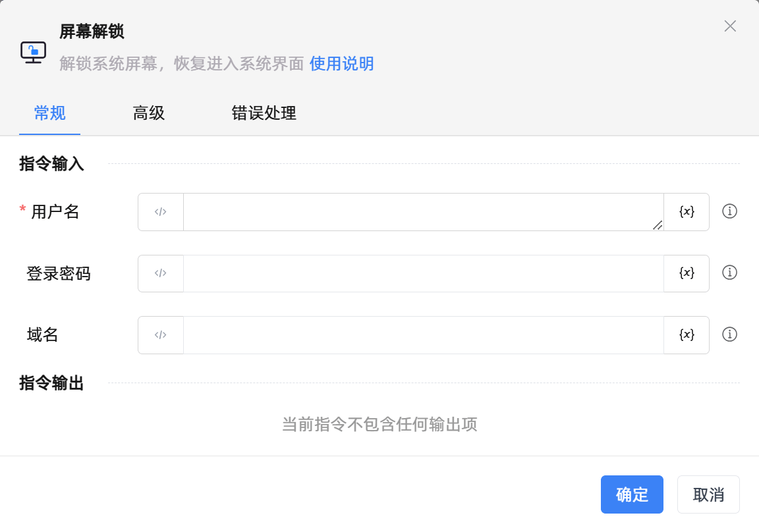Show info tooltip for 登录密码
Image resolution: width=759 pixels, height=532 pixels.
(x=729, y=273)
